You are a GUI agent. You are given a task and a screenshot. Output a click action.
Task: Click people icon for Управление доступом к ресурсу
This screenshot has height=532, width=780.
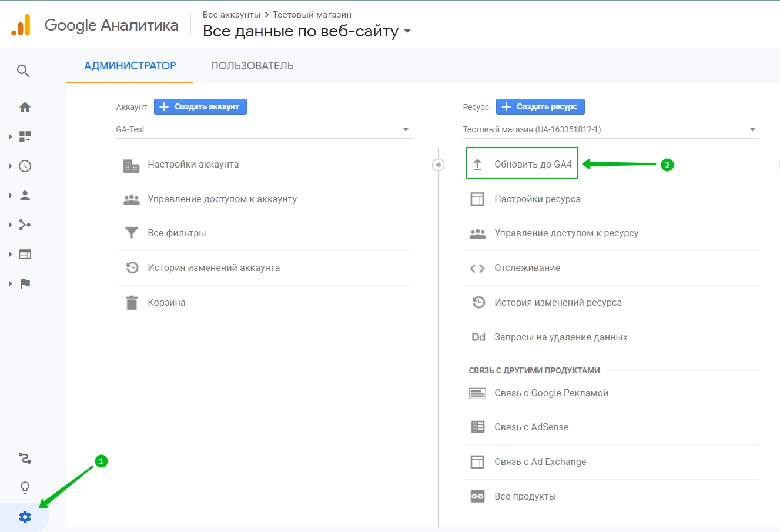(478, 233)
